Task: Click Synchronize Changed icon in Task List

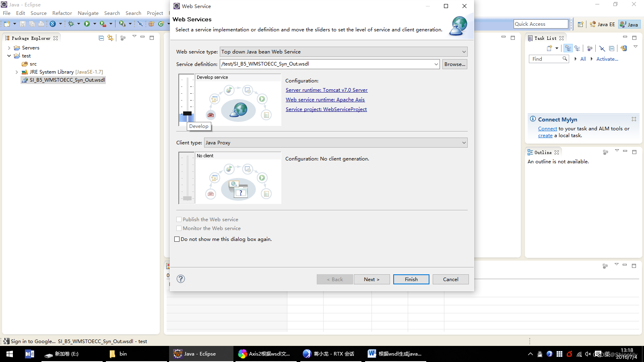Action: (x=623, y=48)
